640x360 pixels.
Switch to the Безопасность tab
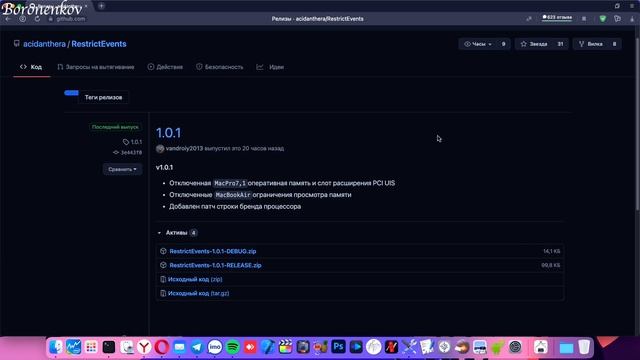pyautogui.click(x=220, y=67)
